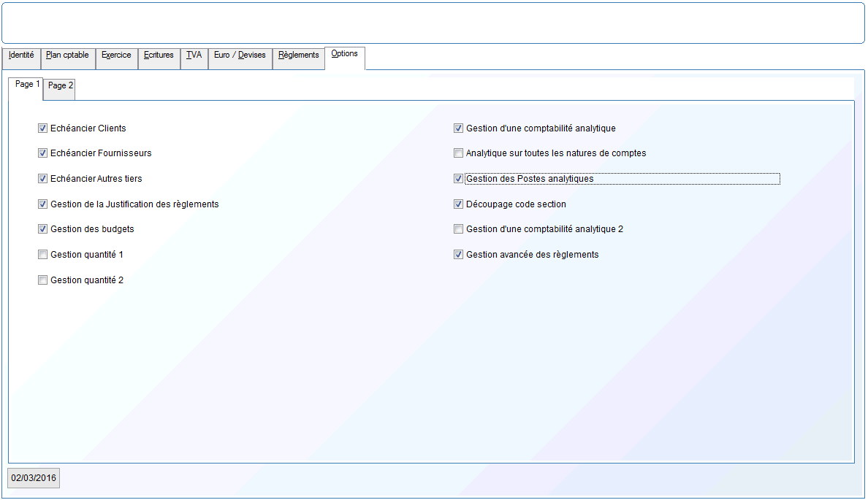Click the 02/03/2016 date button
Screen dimensions: 868x500
click(x=34, y=478)
